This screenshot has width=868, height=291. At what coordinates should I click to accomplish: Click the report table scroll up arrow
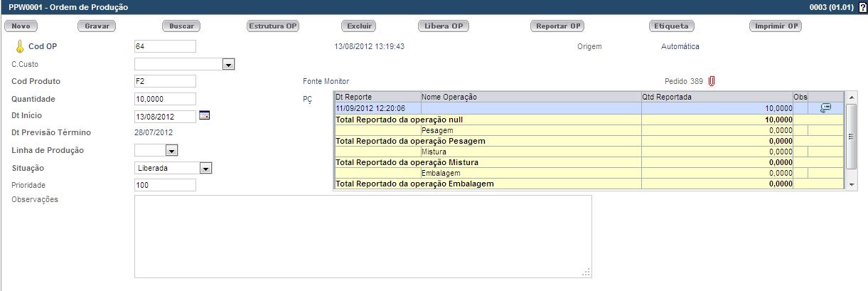click(x=852, y=97)
